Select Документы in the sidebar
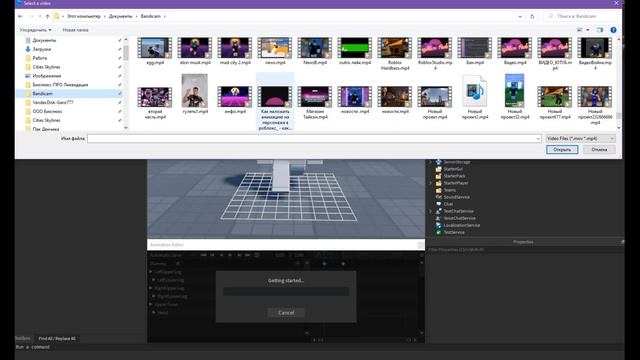The height and width of the screenshot is (360, 640). (x=44, y=40)
